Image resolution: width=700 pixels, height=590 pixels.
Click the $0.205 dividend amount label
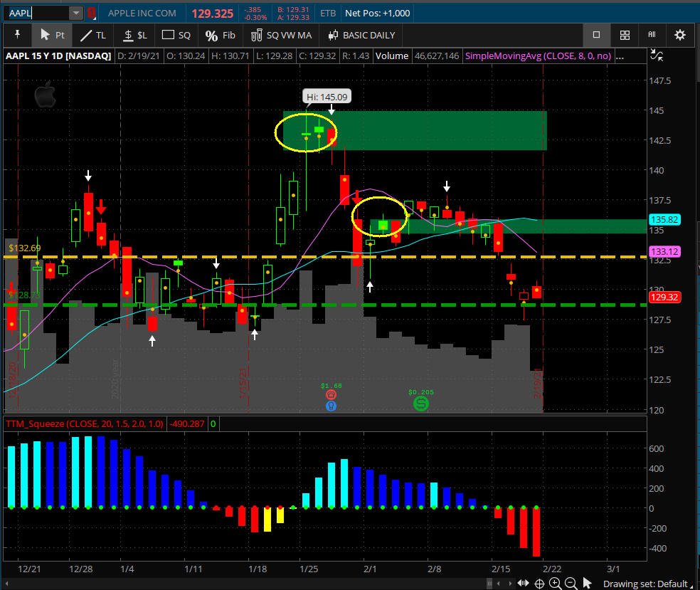[421, 391]
